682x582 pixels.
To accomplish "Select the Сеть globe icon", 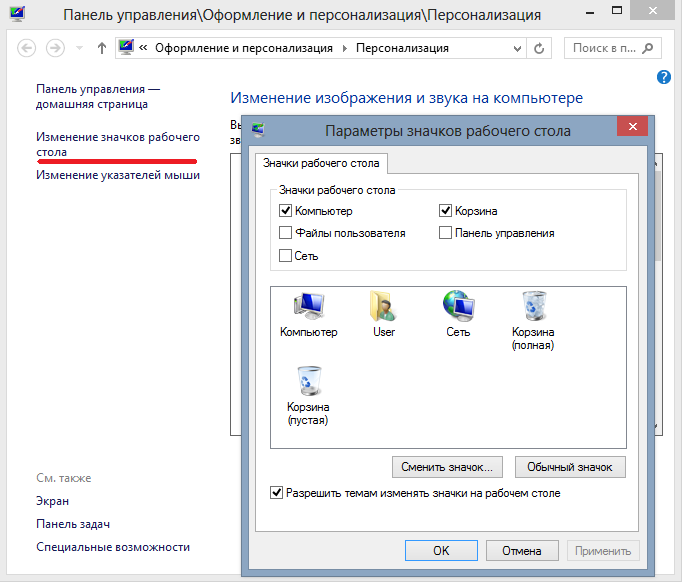I will (458, 314).
